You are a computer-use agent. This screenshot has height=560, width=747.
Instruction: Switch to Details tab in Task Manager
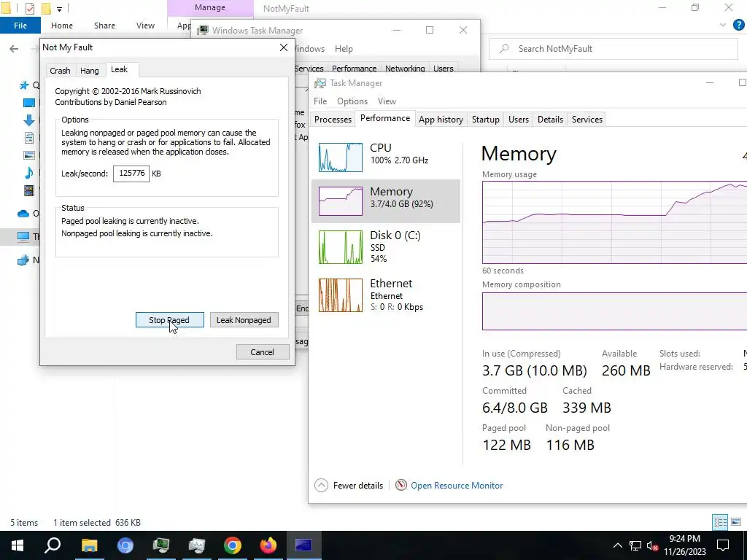tap(550, 120)
